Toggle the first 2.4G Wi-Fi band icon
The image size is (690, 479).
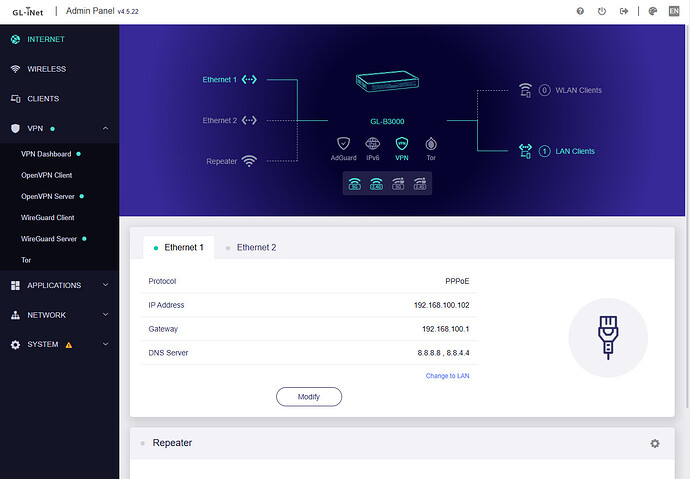[x=376, y=183]
